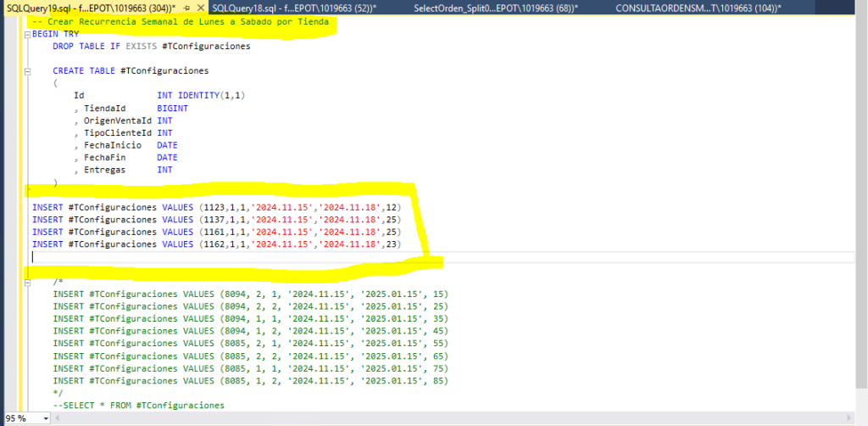868x426 pixels.
Task: Open the CONSULTAORDENSM query tab
Action: pos(698,8)
